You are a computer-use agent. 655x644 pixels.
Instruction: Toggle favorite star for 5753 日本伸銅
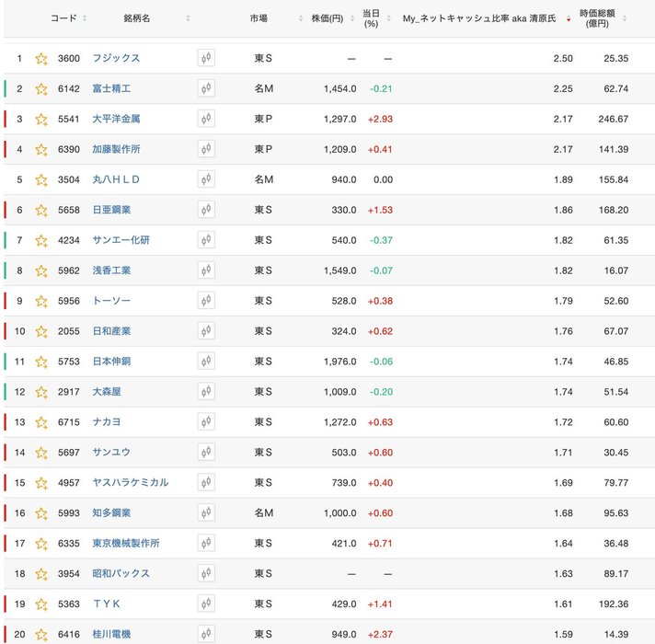(41, 362)
